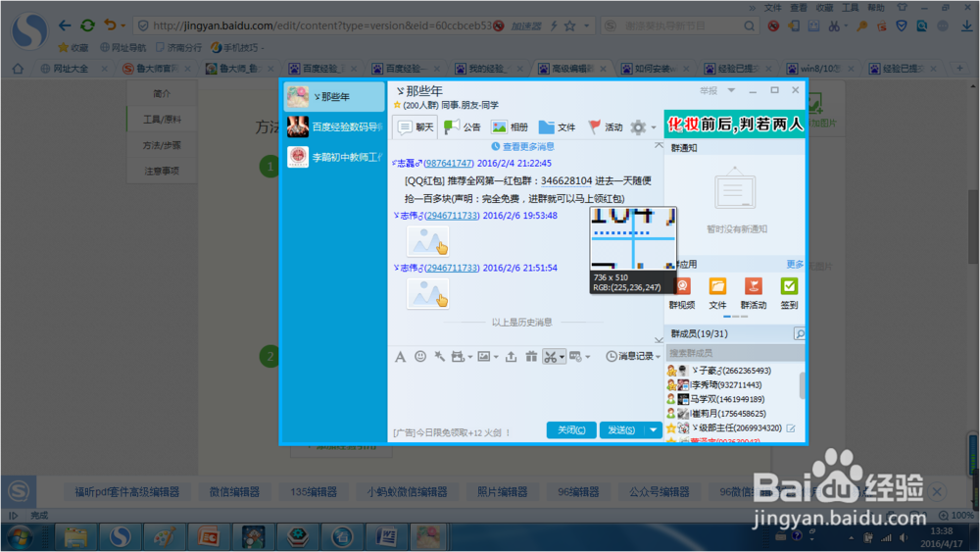This screenshot has width=980, height=552.
Task: Select the 那些年 conversation in the chat list
Action: pyautogui.click(x=334, y=97)
